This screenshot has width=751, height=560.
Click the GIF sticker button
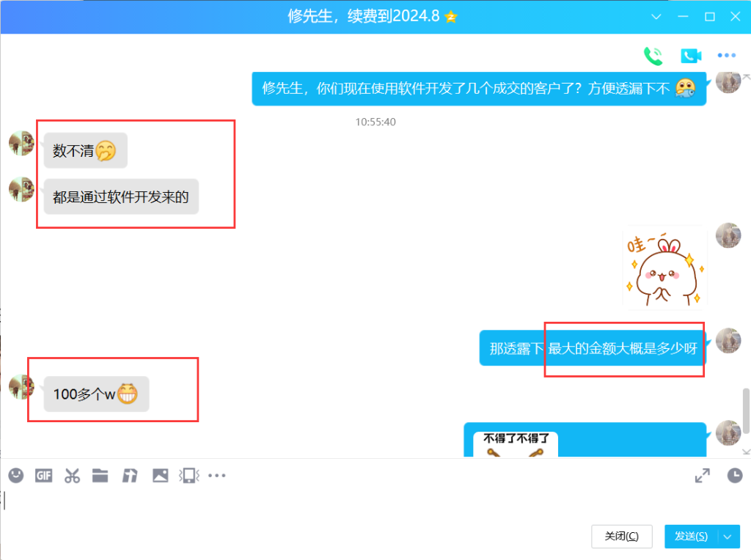point(43,476)
